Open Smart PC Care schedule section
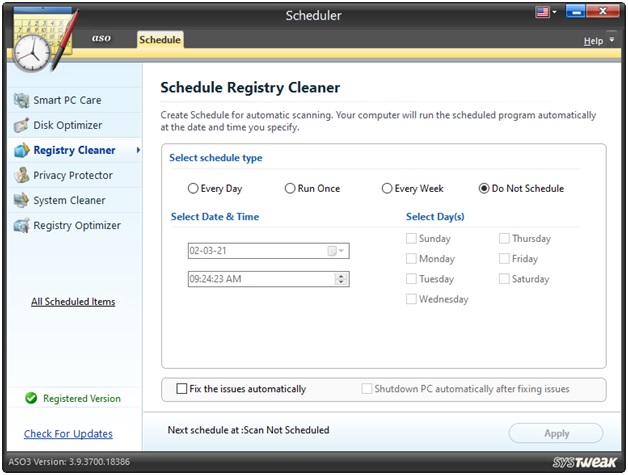This screenshot has height=475, width=628. tap(75, 100)
